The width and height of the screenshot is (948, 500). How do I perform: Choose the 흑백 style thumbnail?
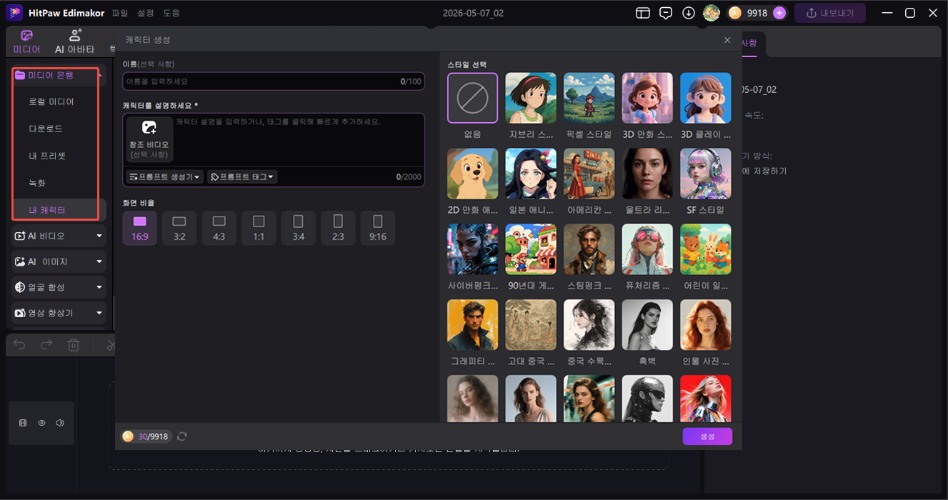click(x=647, y=325)
